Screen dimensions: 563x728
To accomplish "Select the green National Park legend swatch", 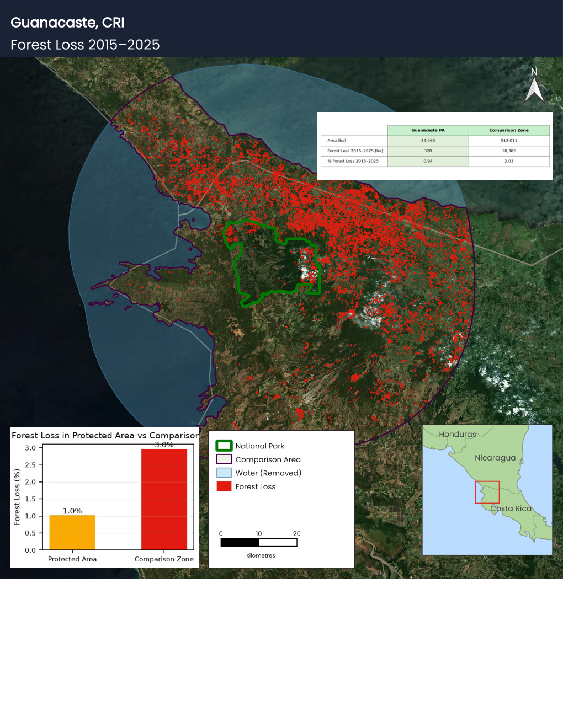I will [224, 446].
